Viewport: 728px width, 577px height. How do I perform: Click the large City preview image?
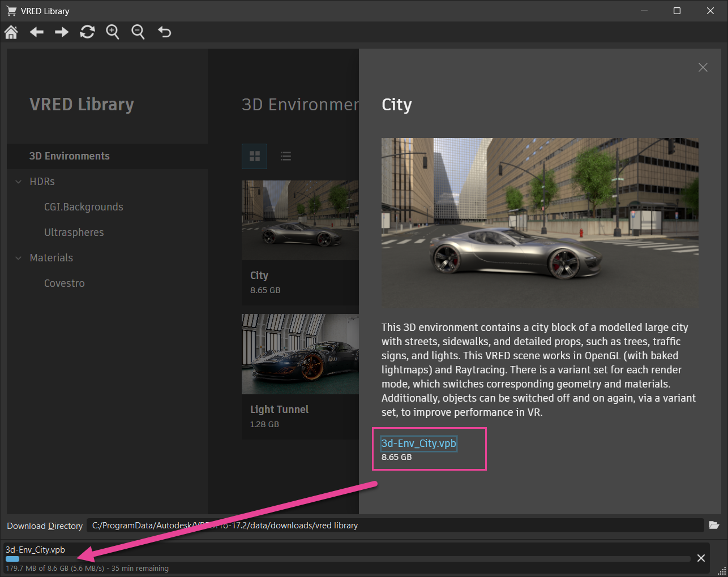click(540, 223)
